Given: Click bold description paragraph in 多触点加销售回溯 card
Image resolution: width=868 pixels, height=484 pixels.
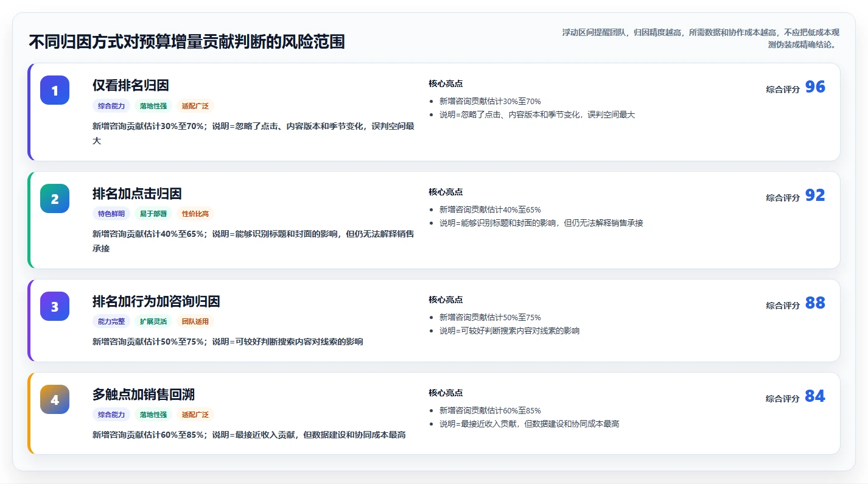Looking at the screenshot, I should pyautogui.click(x=249, y=435).
